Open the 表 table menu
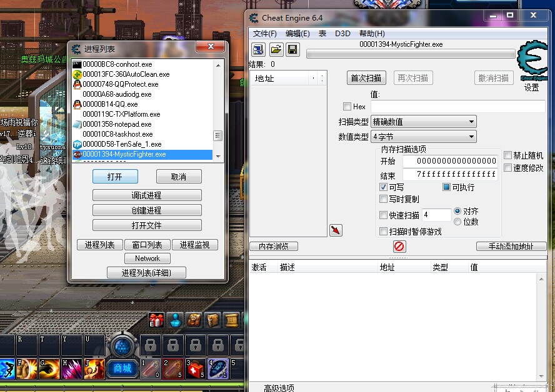Screen dimensions: 555x392 pos(322,34)
